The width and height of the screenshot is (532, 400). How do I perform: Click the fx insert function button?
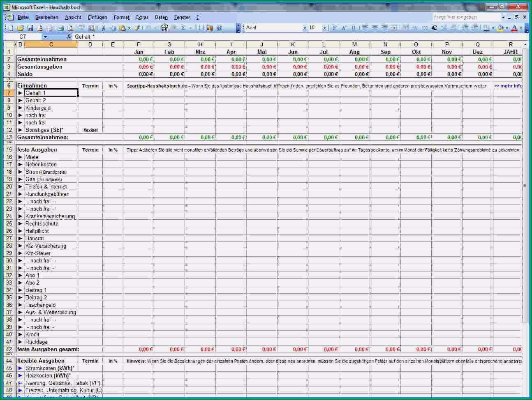click(69, 37)
